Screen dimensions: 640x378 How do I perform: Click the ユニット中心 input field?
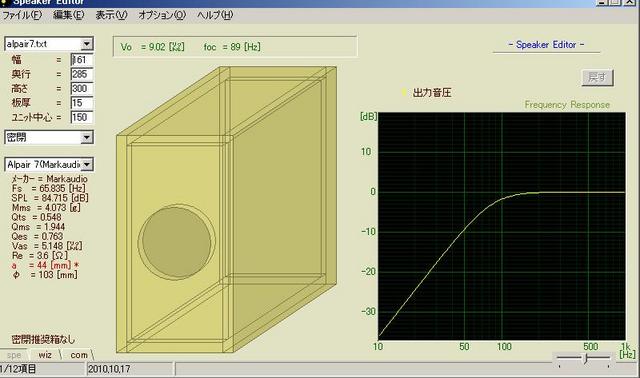pyautogui.click(x=82, y=117)
